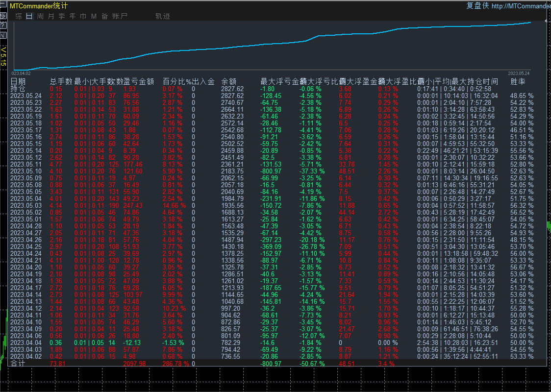Click the 'M' tab
551x392 pixels.
[94, 16]
